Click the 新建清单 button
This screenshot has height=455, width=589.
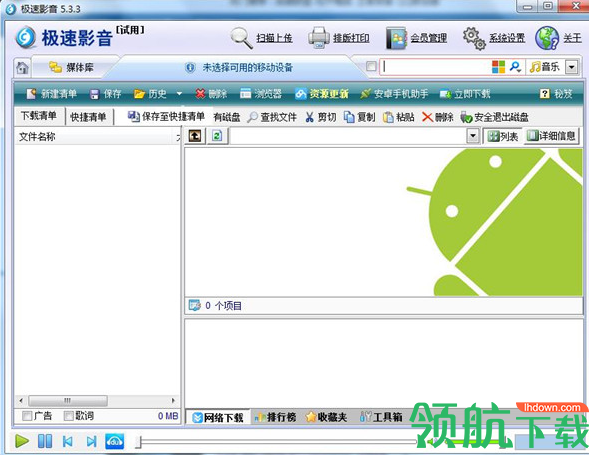point(51,94)
